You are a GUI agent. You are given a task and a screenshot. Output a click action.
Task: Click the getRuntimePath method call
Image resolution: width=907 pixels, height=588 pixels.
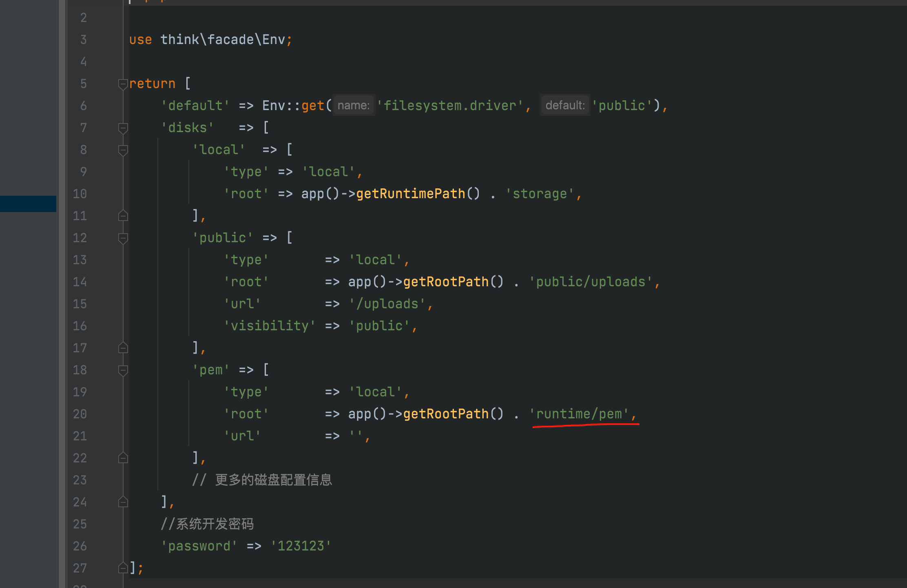click(410, 194)
